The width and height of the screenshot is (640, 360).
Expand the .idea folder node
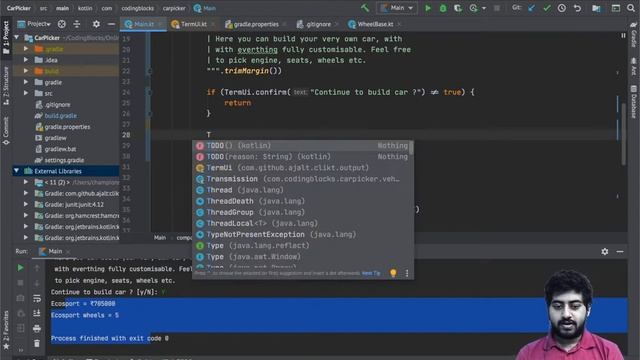pos(26,60)
